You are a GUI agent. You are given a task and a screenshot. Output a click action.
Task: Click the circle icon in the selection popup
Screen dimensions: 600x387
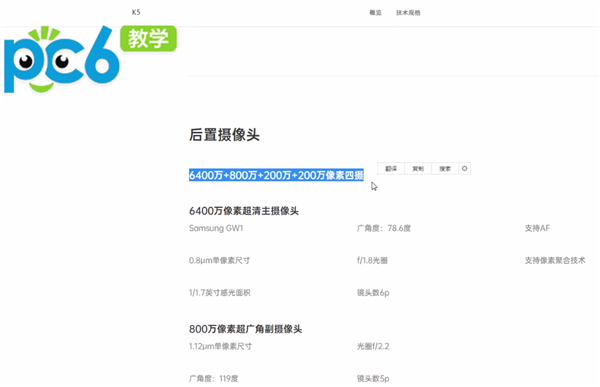(x=465, y=168)
